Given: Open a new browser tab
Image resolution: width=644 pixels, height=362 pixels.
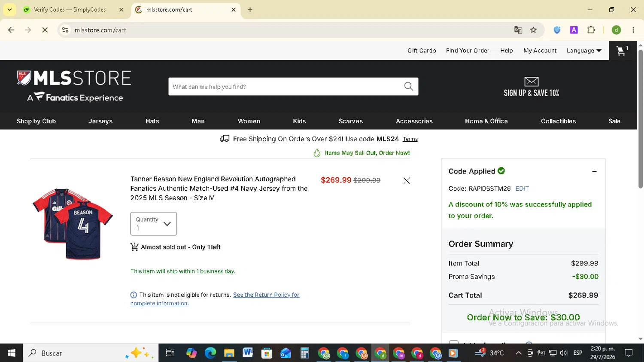Looking at the screenshot, I should (x=250, y=9).
